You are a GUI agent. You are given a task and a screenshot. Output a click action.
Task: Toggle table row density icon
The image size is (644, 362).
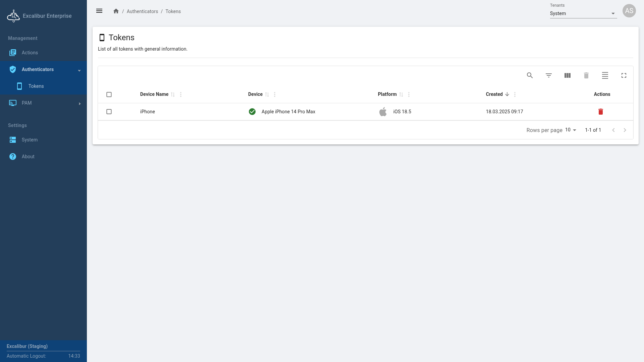(x=605, y=75)
